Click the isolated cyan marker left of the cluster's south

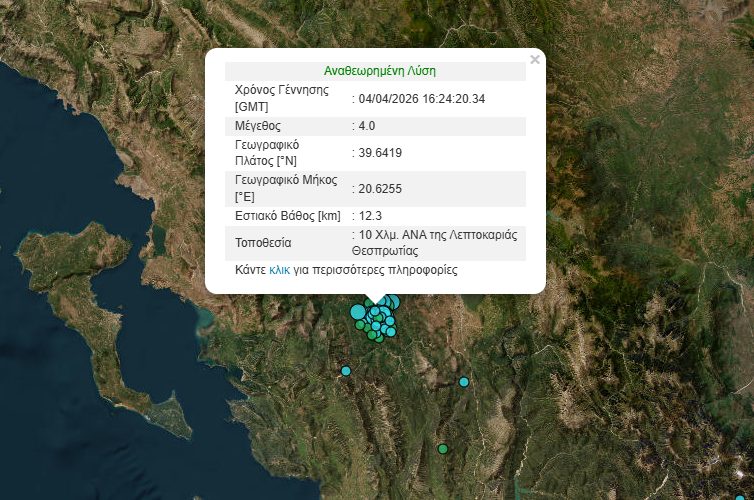pyautogui.click(x=346, y=371)
